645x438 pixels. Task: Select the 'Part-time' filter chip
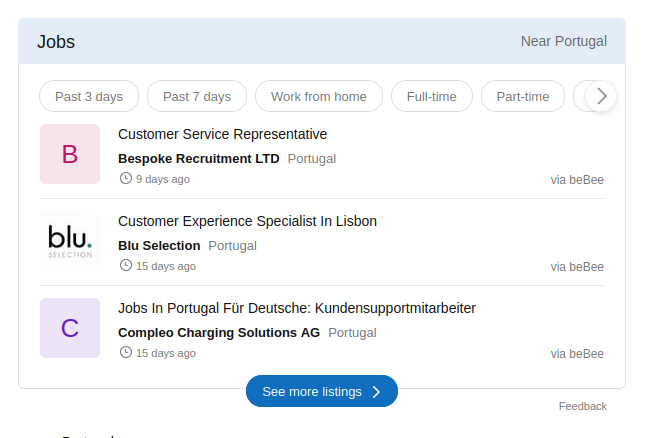pos(523,97)
